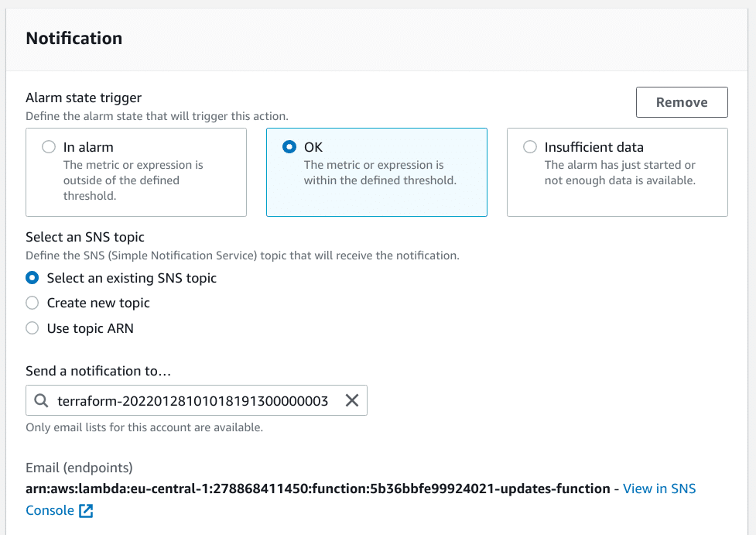Select the In alarm state trigger
The height and width of the screenshot is (535, 756).
[48, 146]
